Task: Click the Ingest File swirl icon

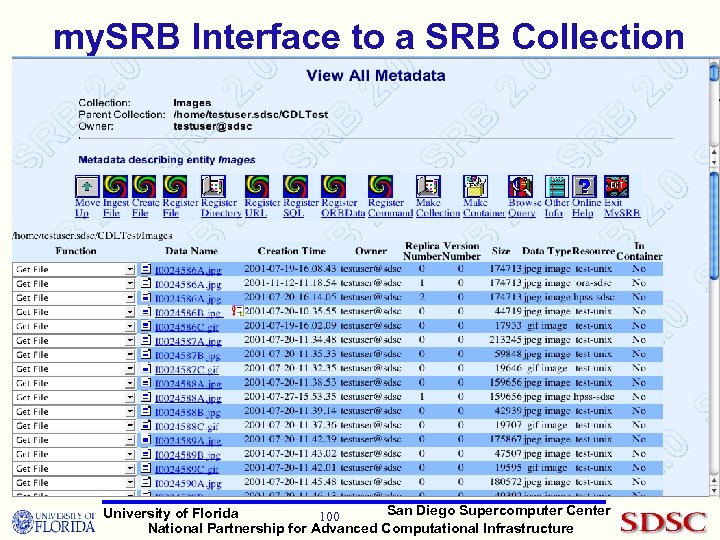Action: click(115, 186)
